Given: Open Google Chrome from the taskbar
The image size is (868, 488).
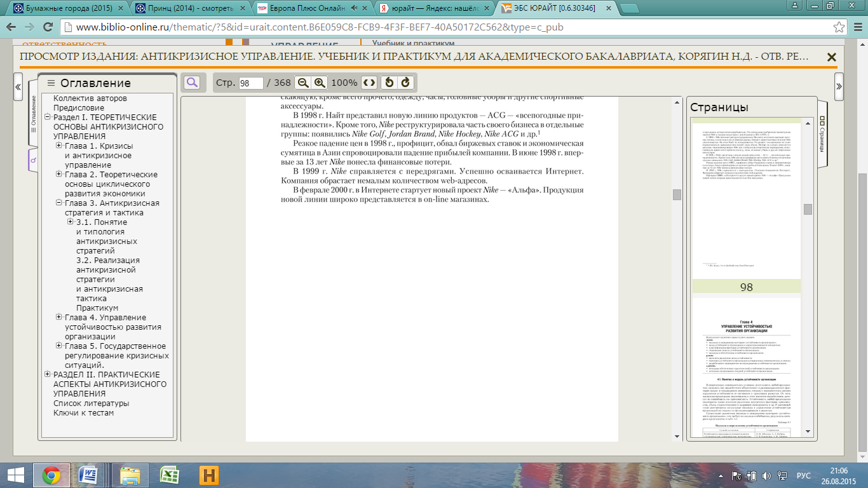Looking at the screenshot, I should (51, 475).
